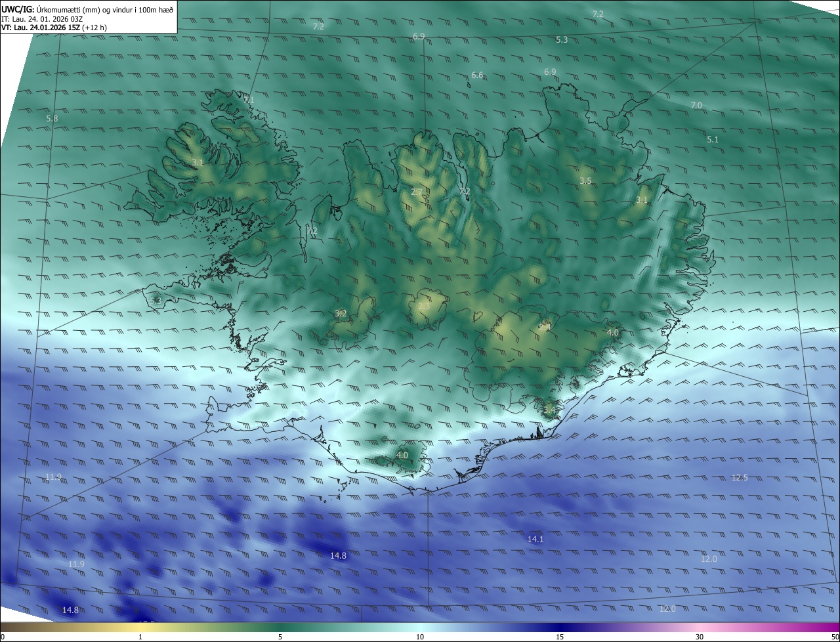This screenshot has width=840, height=642.
Task: Click the 5.8 value label
Action: (x=52, y=118)
